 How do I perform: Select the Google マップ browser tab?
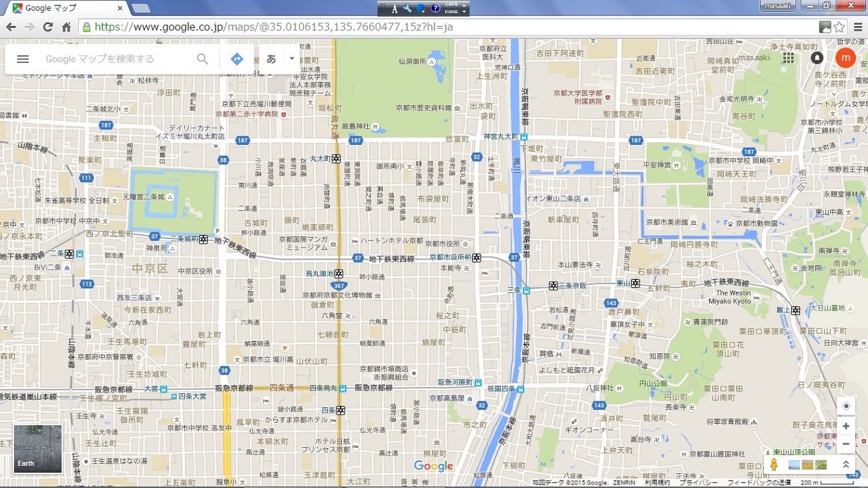click(x=63, y=8)
